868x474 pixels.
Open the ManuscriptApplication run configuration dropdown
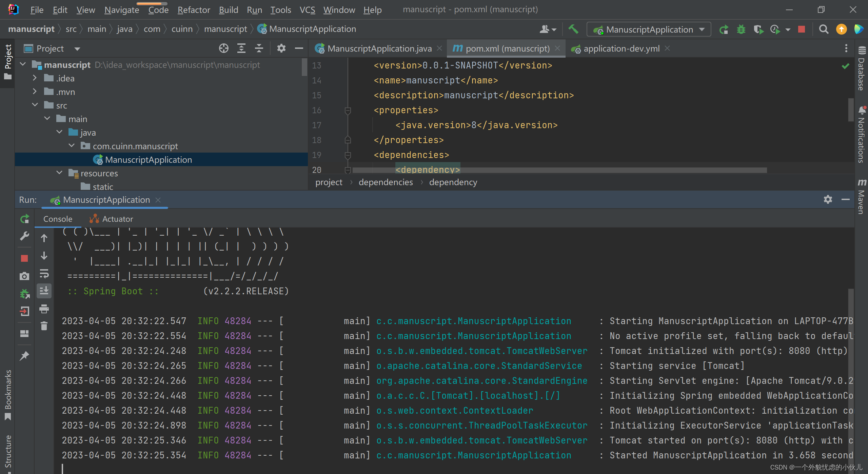pyautogui.click(x=649, y=29)
